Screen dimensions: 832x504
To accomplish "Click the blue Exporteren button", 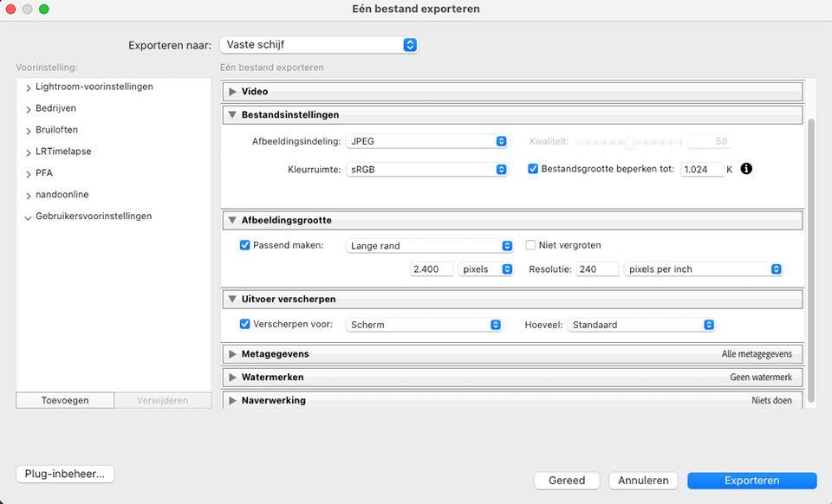I will [x=752, y=481].
